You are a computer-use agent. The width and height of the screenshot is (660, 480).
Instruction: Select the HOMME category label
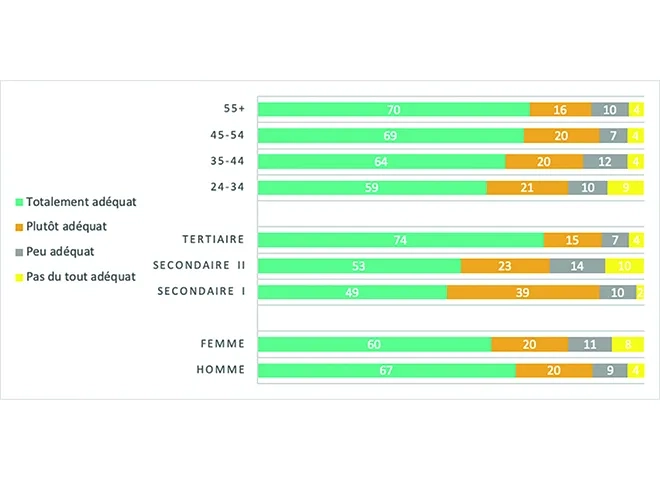click(223, 371)
